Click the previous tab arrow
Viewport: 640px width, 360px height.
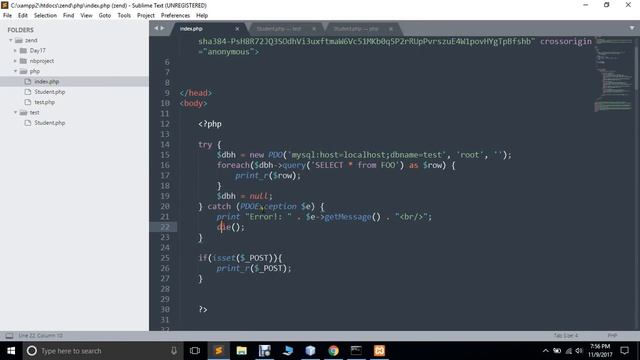[156, 28]
